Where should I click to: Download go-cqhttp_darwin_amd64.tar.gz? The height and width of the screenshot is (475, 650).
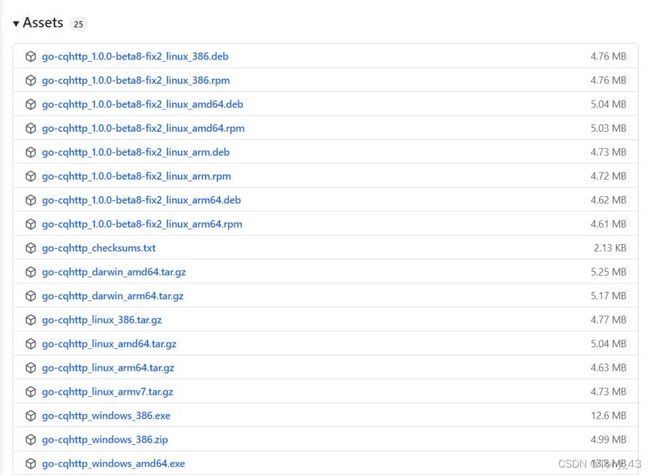114,272
